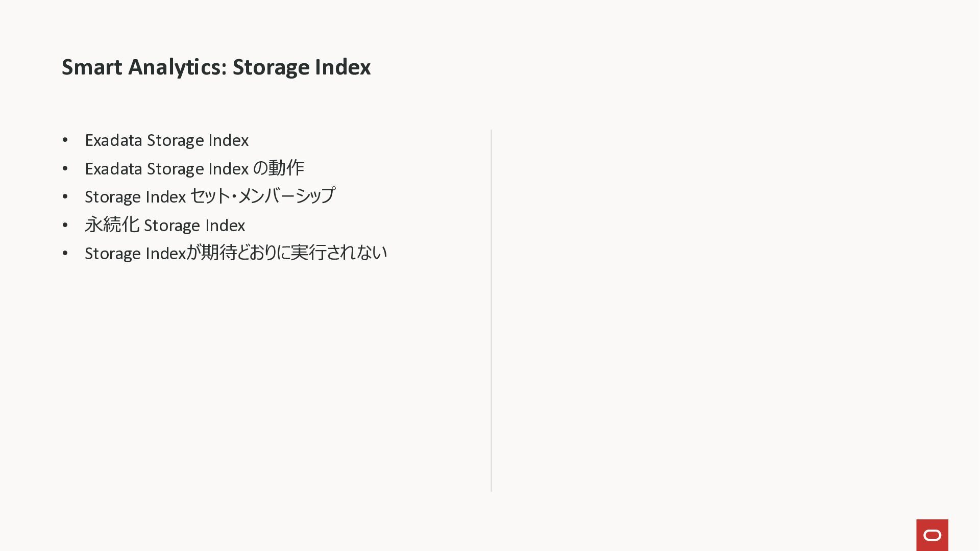Click the vertical divider line in slide center

pos(491,310)
